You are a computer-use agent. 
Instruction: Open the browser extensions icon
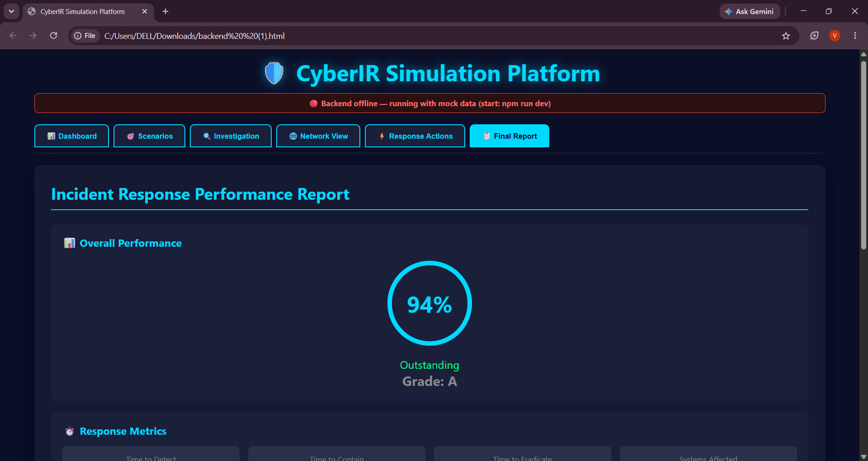(814, 36)
